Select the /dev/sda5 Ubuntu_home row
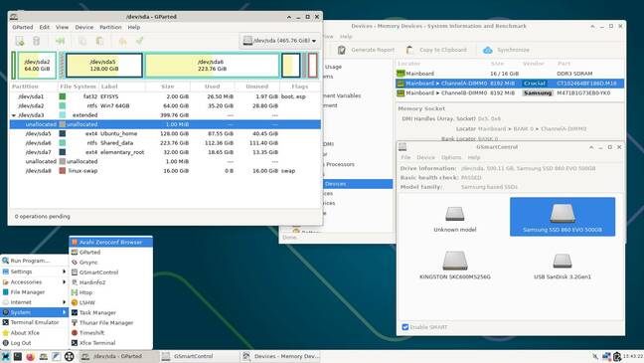The height and width of the screenshot is (363, 644). coord(165,133)
